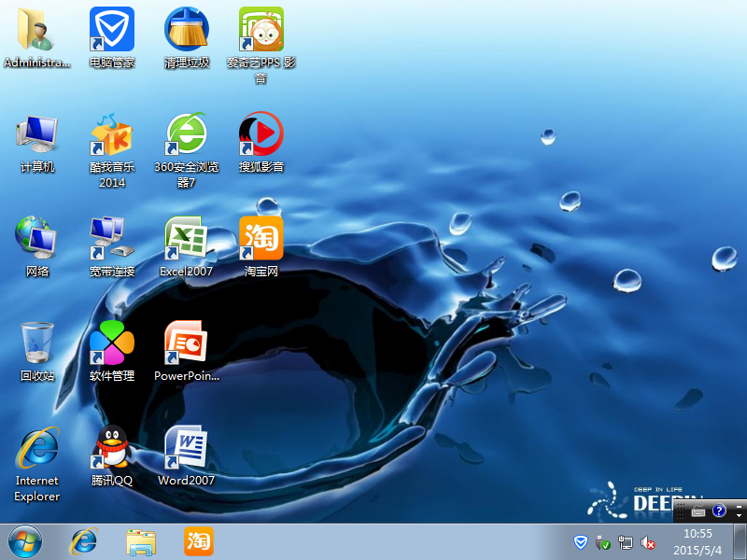Select the Excel2007 desktop shortcut

(x=186, y=246)
